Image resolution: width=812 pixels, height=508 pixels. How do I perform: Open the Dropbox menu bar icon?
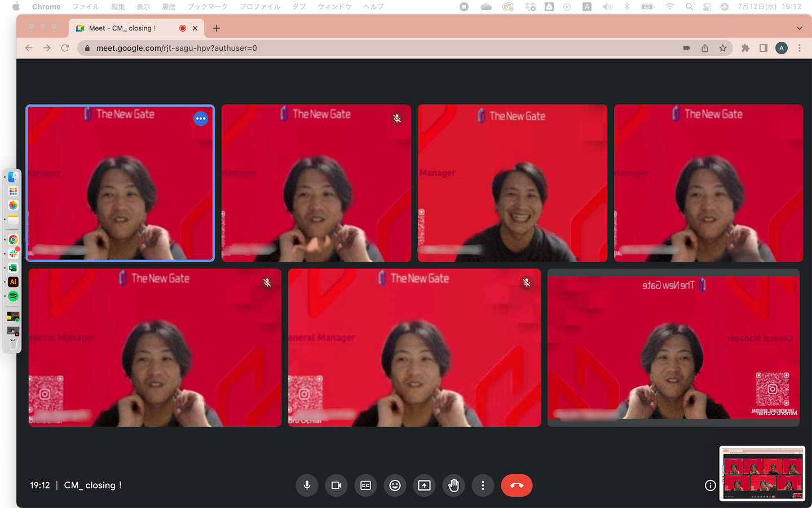click(x=530, y=7)
